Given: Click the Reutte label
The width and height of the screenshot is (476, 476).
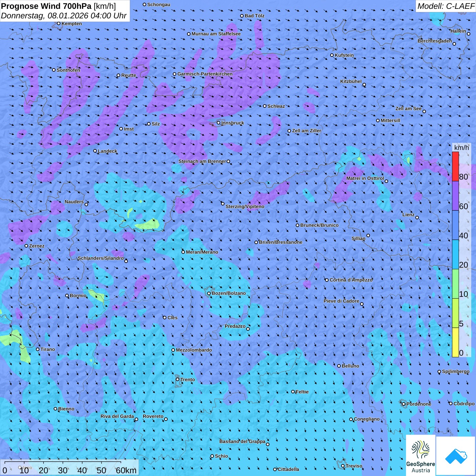Looking at the screenshot, I should [x=129, y=75].
